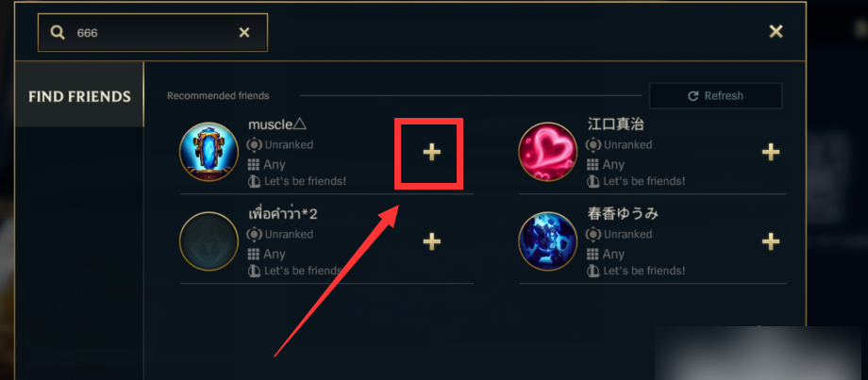Open เพื่อคำว่า*2 dark profile avatar
868x380 pixels.
pos(209,241)
